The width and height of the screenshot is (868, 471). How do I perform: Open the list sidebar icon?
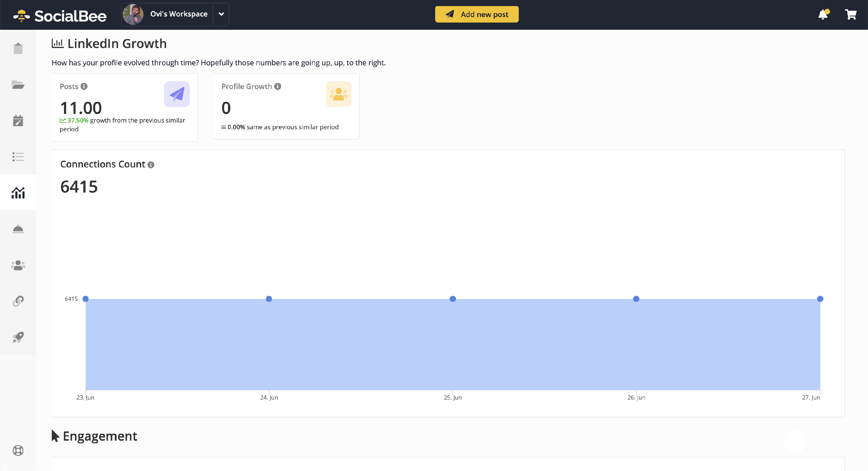[18, 156]
